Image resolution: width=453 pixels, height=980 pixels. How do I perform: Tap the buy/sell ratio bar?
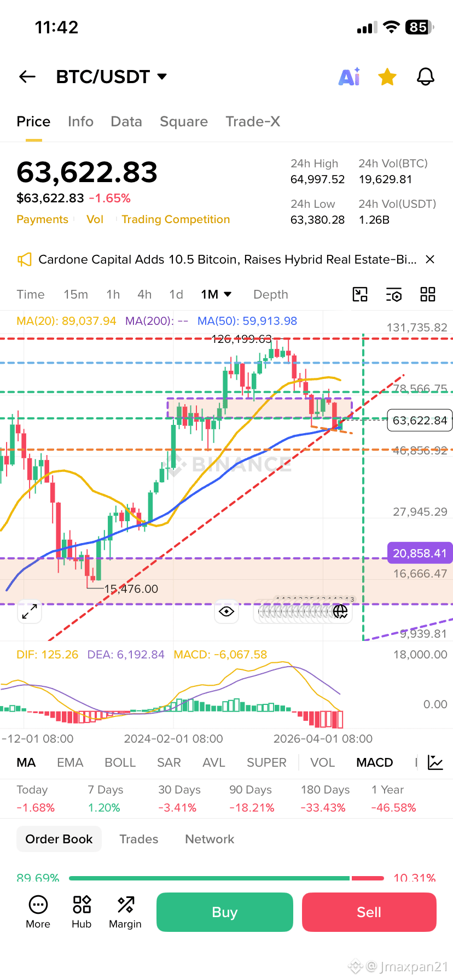[226, 878]
